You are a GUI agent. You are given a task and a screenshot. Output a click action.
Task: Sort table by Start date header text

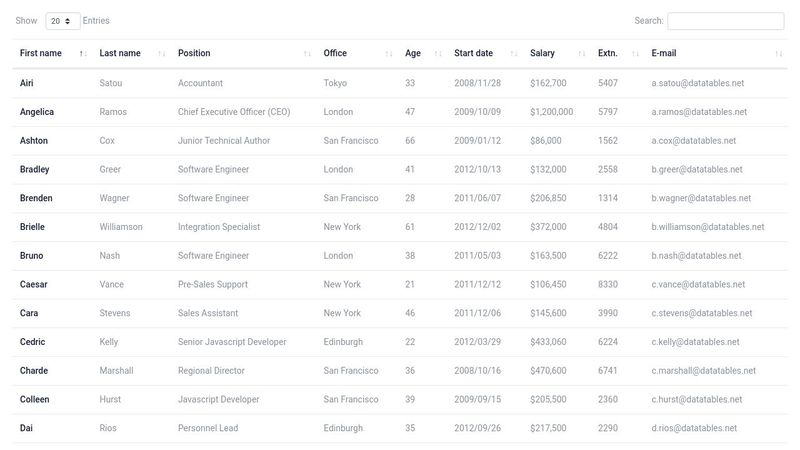(x=473, y=53)
